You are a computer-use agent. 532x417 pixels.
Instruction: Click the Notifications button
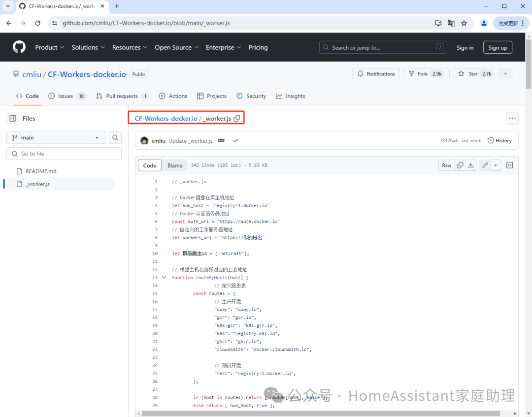376,73
